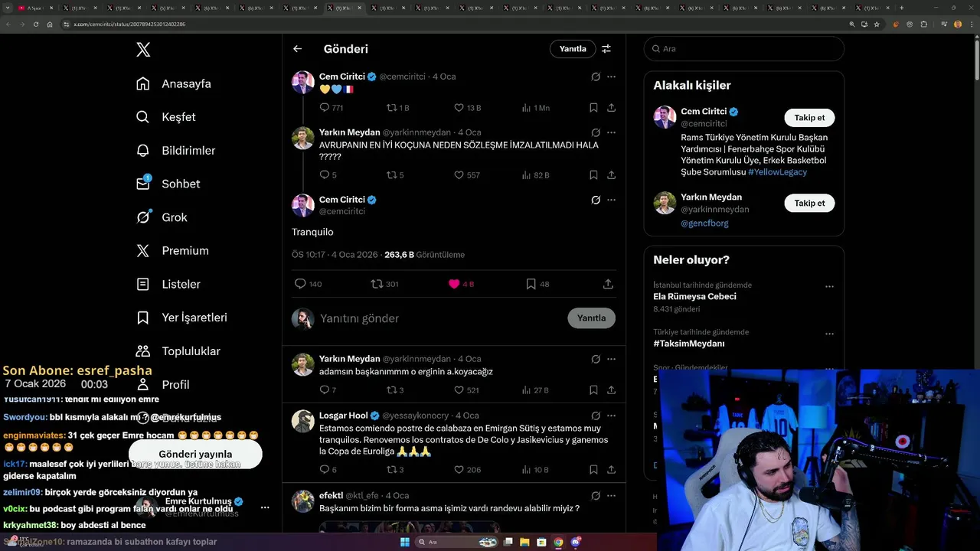
Task: Open the #YellowLegacy hashtag link
Action: [x=777, y=172]
